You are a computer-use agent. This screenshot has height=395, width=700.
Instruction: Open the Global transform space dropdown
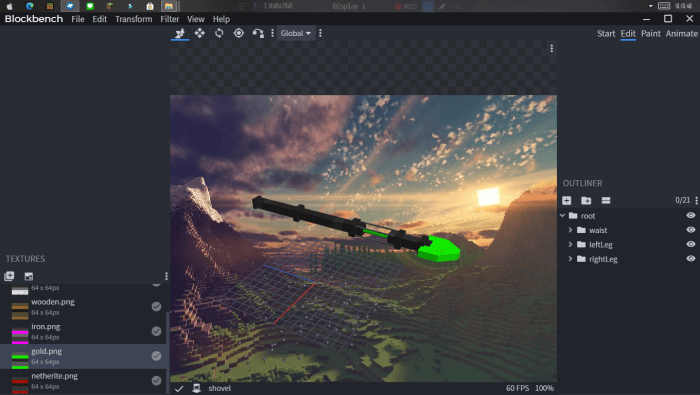coord(296,33)
